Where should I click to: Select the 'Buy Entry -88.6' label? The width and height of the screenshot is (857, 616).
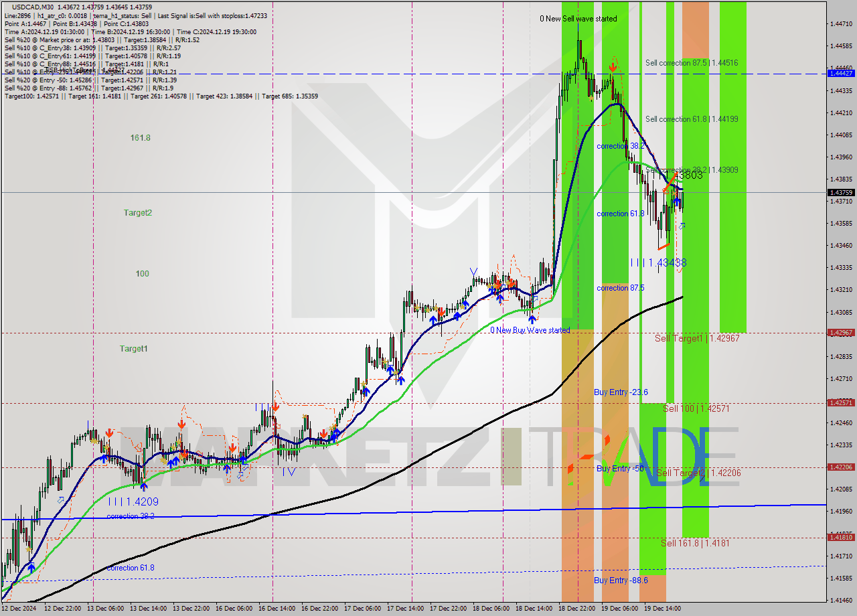621,581
